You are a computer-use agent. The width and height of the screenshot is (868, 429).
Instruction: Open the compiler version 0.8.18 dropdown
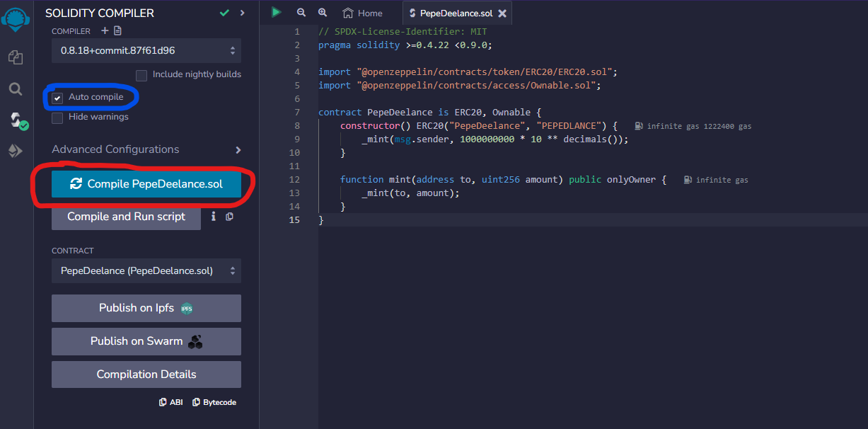146,51
